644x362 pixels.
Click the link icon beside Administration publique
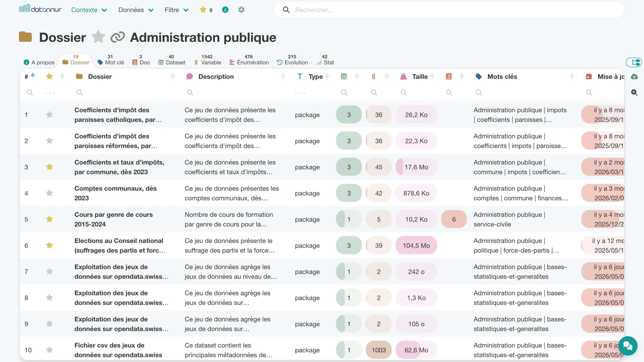click(118, 37)
